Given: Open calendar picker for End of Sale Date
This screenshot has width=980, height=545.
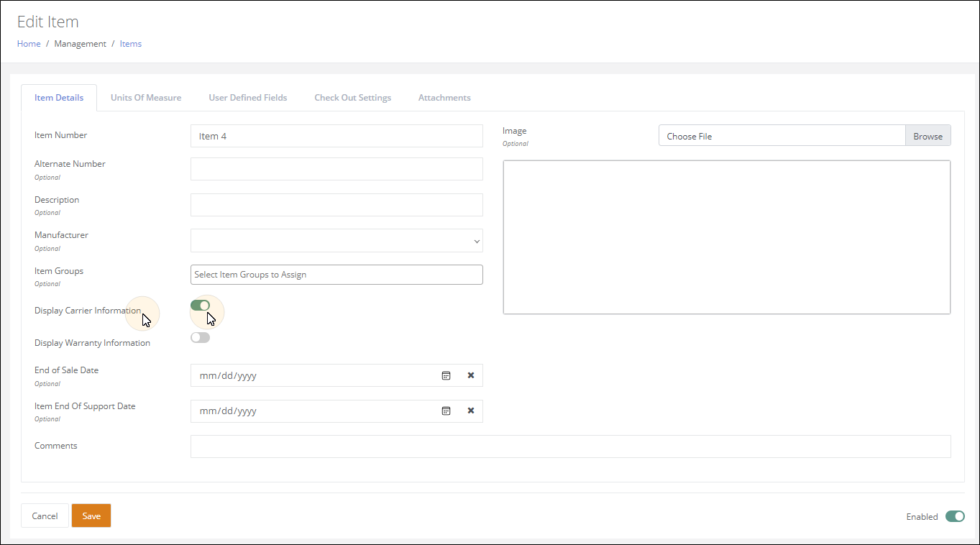Looking at the screenshot, I should (x=446, y=375).
